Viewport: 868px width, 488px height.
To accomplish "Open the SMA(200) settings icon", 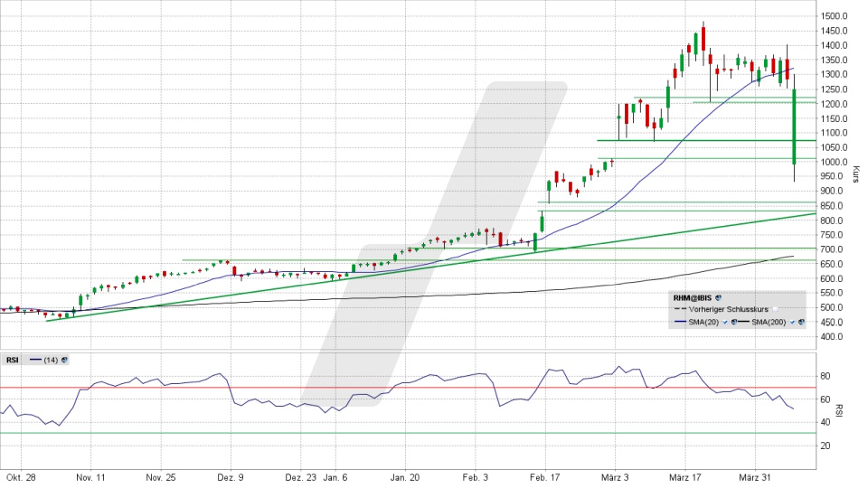I will pyautogui.click(x=801, y=322).
